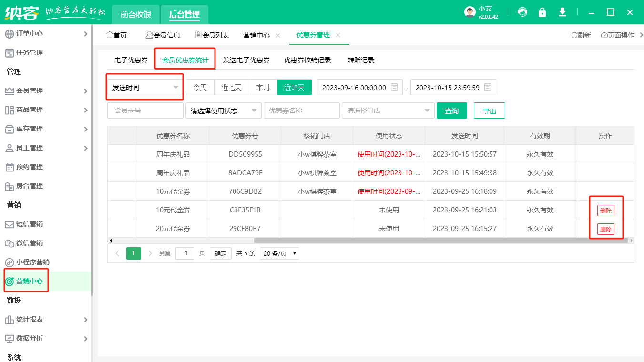Click the lock screen icon in the titlebar
This screenshot has height=362, width=644.
click(x=542, y=13)
